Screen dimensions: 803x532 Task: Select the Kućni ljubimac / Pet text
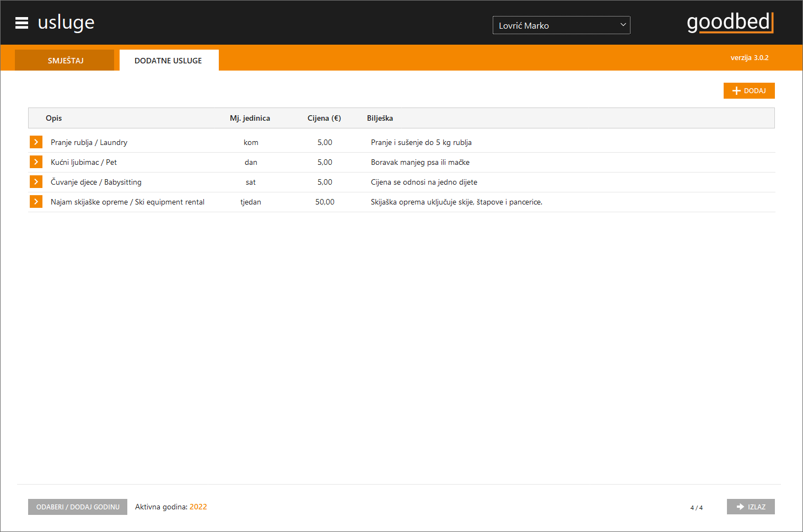click(x=84, y=162)
